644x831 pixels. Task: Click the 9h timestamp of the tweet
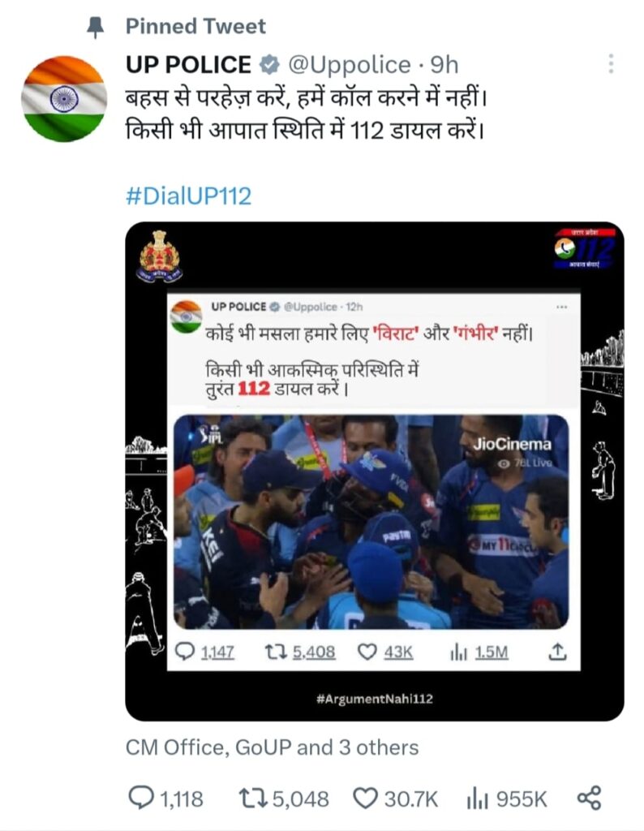444,65
